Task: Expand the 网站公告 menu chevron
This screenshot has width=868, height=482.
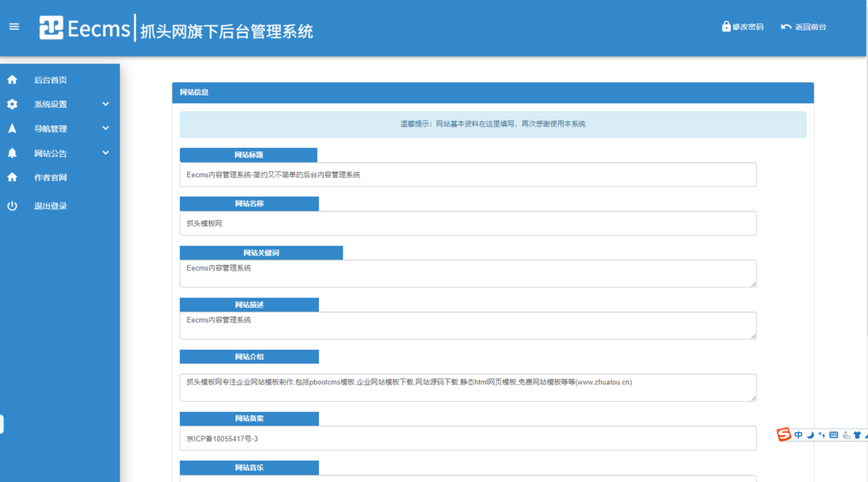Action: pyautogui.click(x=106, y=153)
